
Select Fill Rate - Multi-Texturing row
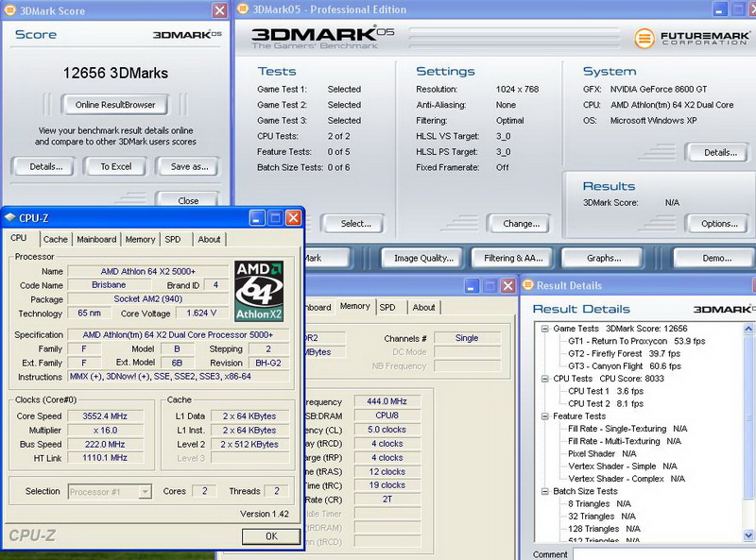(625, 441)
